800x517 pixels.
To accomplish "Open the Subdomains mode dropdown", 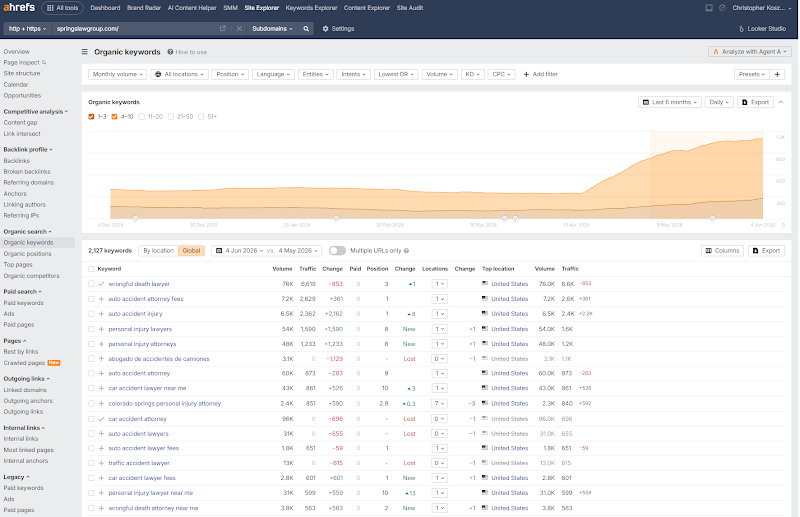I will [272, 29].
